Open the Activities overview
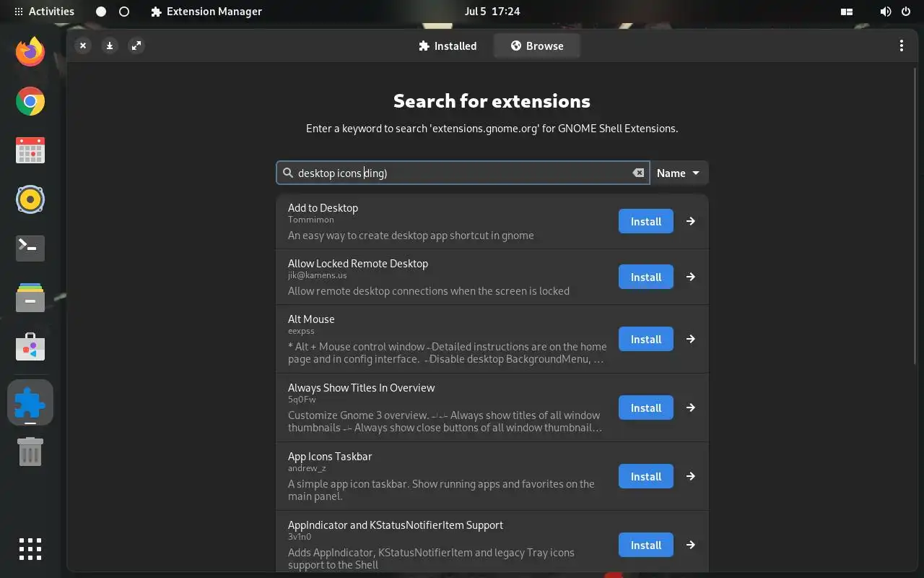This screenshot has width=924, height=578. tap(44, 12)
